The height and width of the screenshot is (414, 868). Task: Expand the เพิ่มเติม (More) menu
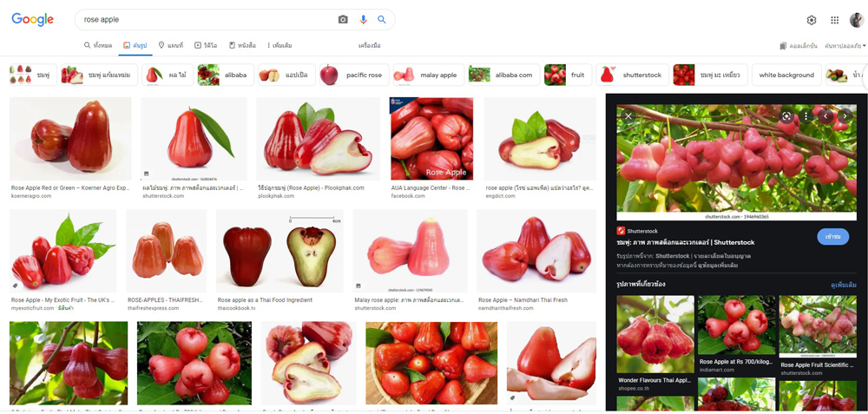pyautogui.click(x=279, y=45)
